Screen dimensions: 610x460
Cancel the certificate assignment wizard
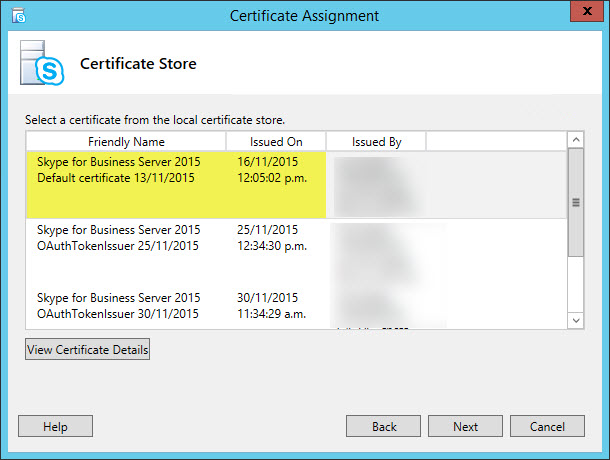(x=547, y=426)
